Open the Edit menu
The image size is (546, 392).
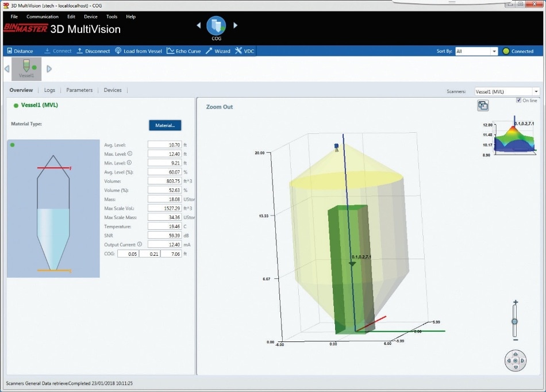(x=71, y=17)
